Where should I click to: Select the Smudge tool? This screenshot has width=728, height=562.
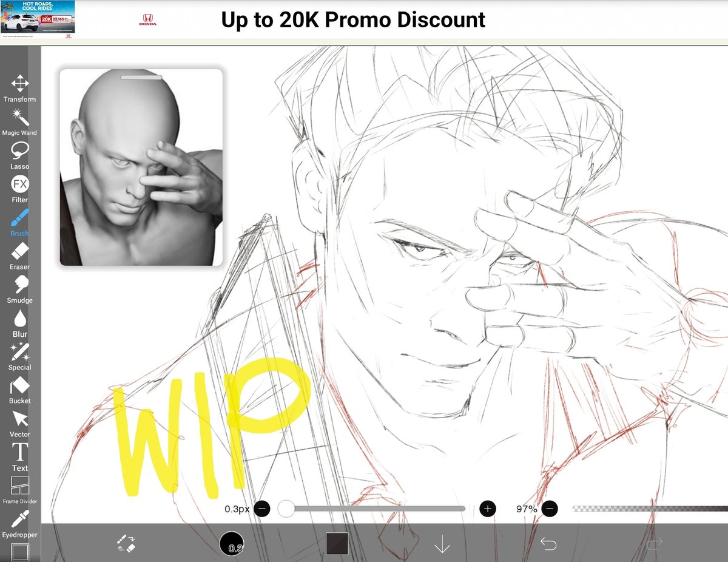20,289
